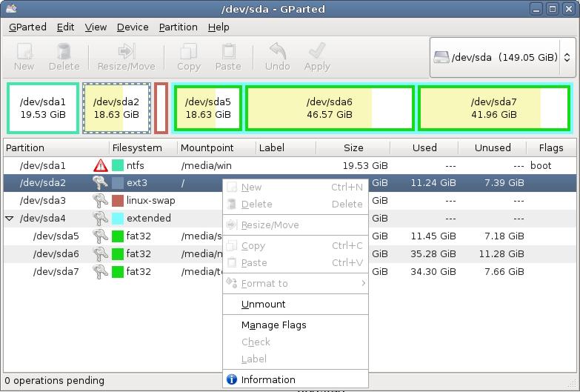Image resolution: width=580 pixels, height=392 pixels.
Task: Sort by the Unused column header
Action: point(493,147)
